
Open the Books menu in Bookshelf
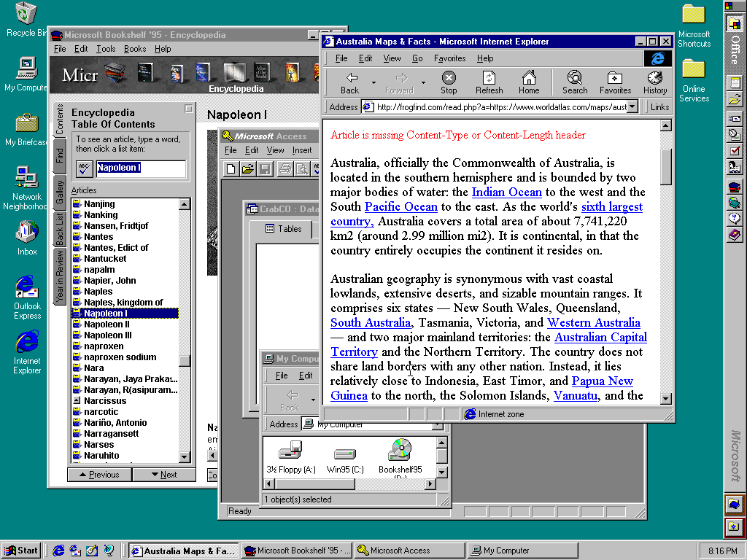point(135,49)
